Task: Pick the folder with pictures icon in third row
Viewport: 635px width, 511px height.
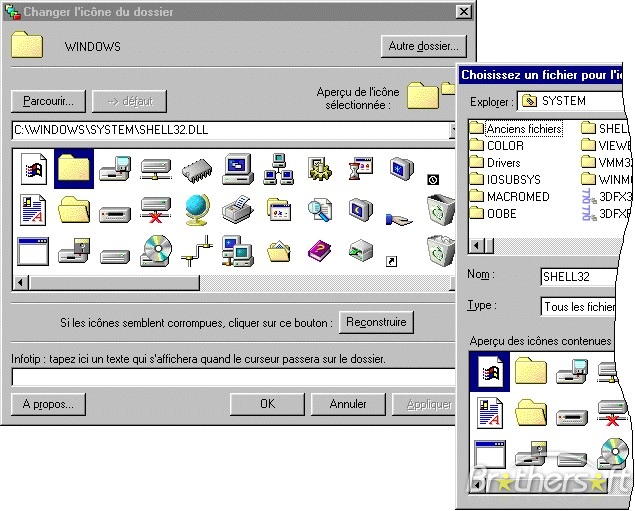Action: click(279, 251)
